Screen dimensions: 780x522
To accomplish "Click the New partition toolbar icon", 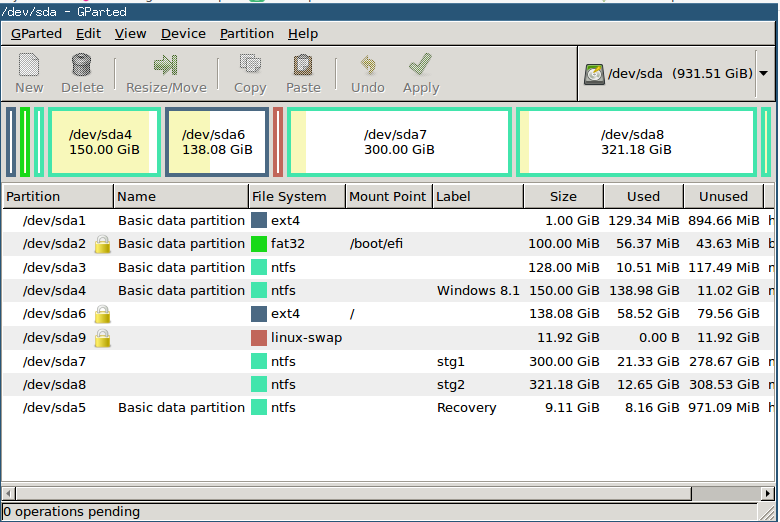I will (x=29, y=65).
